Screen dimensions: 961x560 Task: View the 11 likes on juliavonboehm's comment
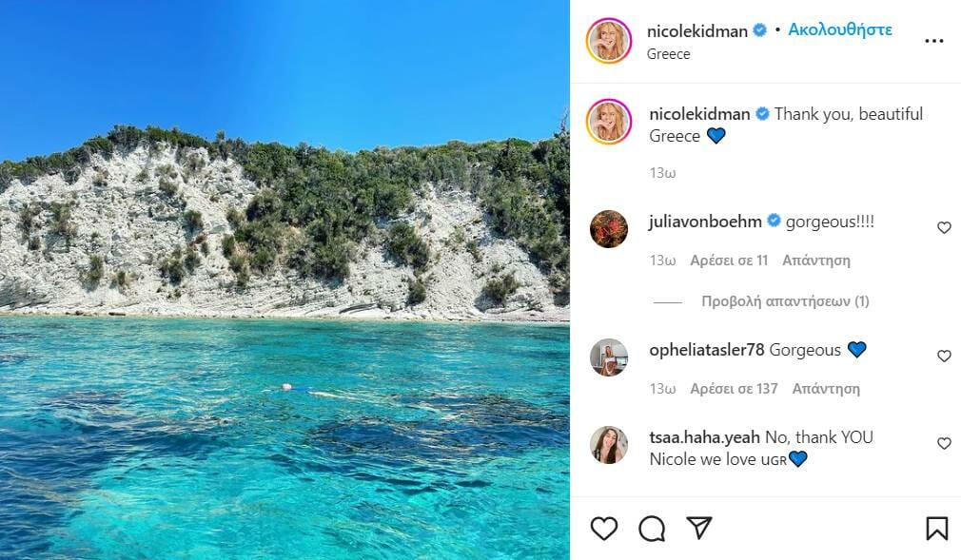(x=729, y=261)
